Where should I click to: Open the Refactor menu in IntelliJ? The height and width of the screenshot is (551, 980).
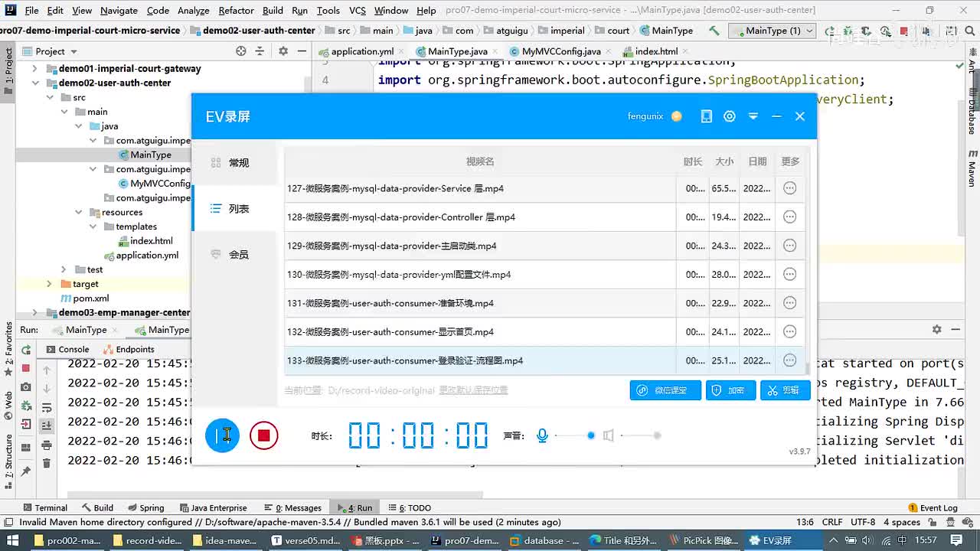pyautogui.click(x=236, y=10)
